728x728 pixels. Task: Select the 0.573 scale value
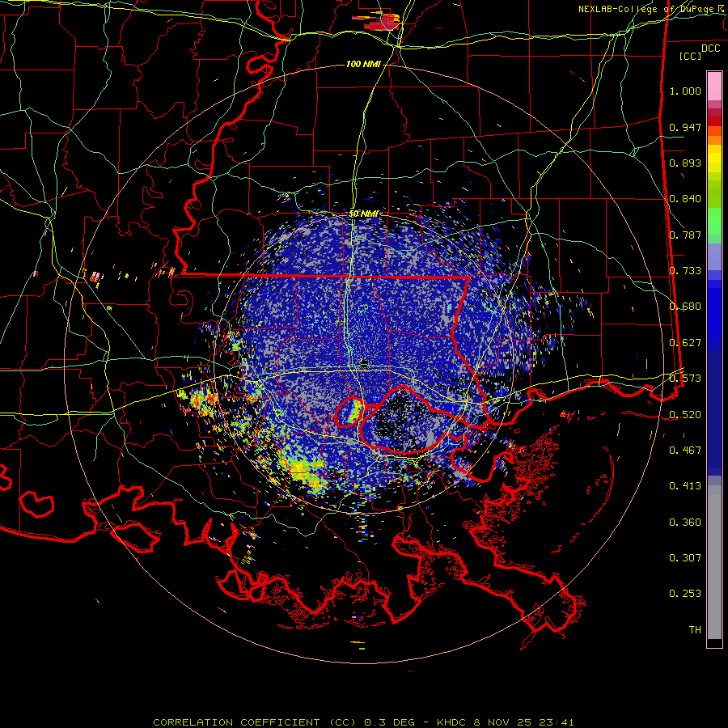[x=685, y=379]
